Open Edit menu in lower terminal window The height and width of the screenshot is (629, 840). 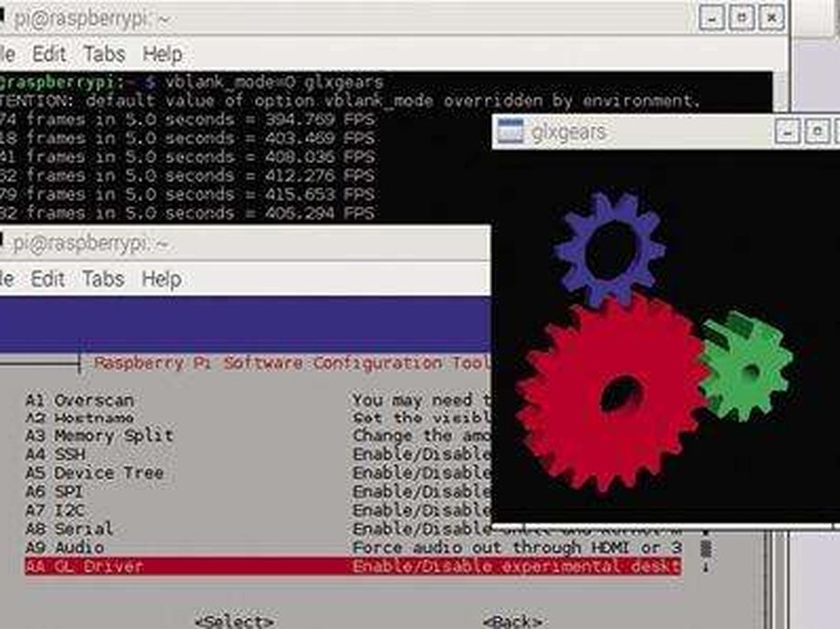click(47, 279)
